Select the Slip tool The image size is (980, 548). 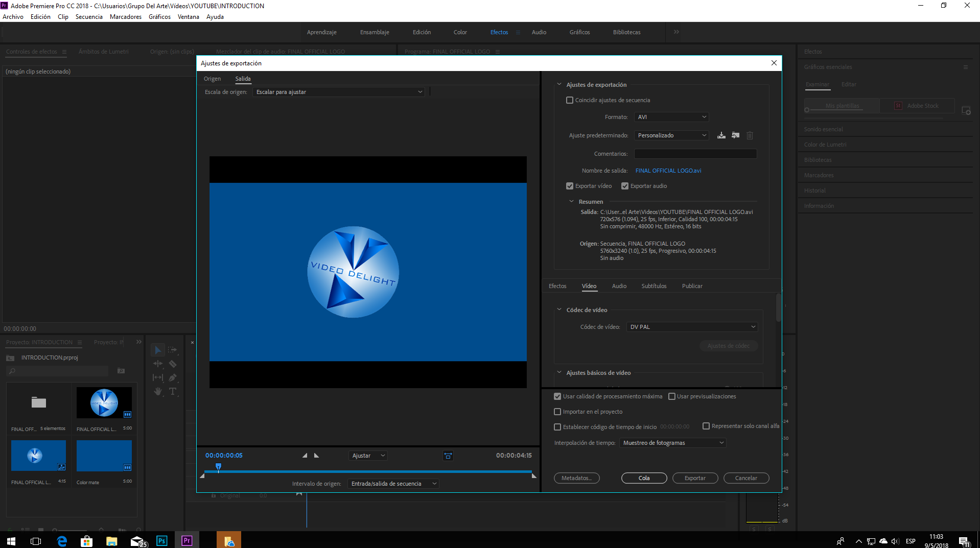[158, 377]
